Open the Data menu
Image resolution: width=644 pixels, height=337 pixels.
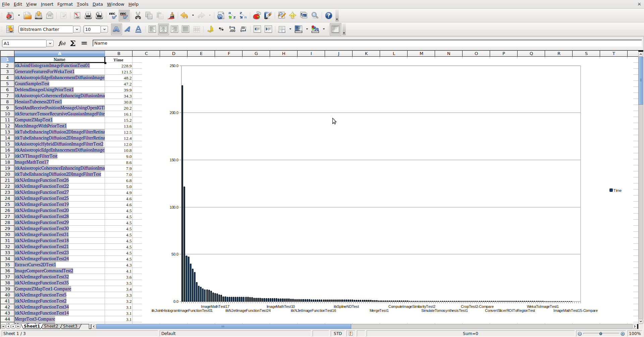[x=98, y=4]
